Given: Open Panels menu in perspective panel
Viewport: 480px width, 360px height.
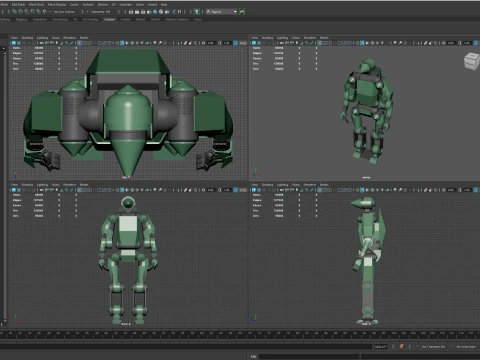Looking at the screenshot, I should coord(324,38).
